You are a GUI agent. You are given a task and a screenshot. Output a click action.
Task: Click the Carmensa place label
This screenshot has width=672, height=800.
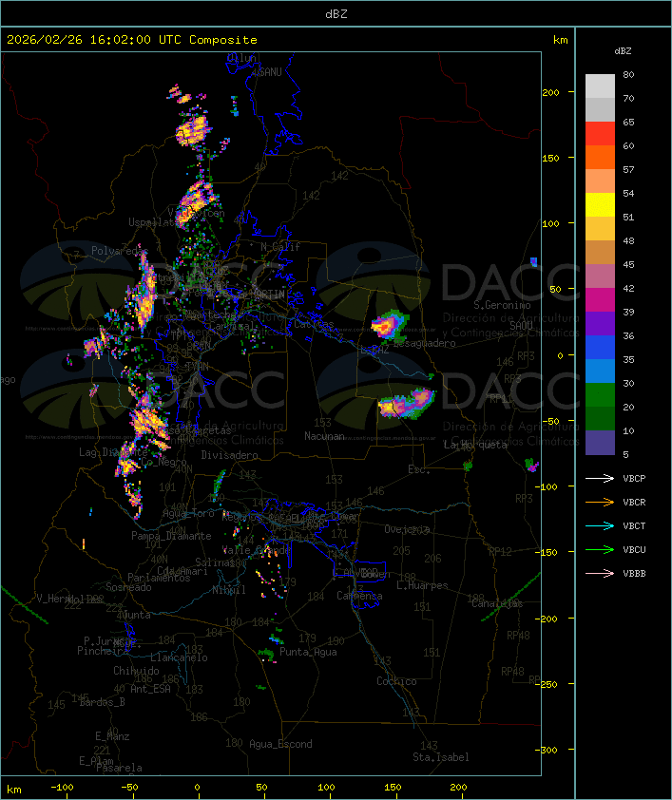pos(359,596)
